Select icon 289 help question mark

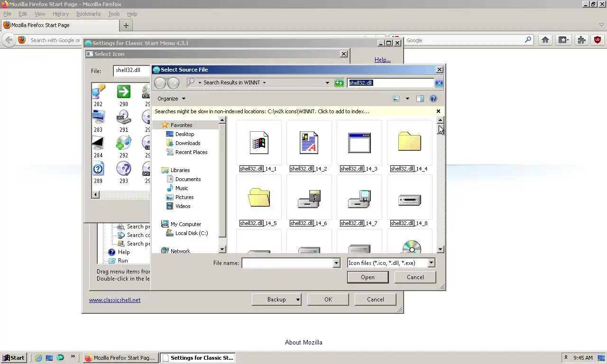point(98,172)
